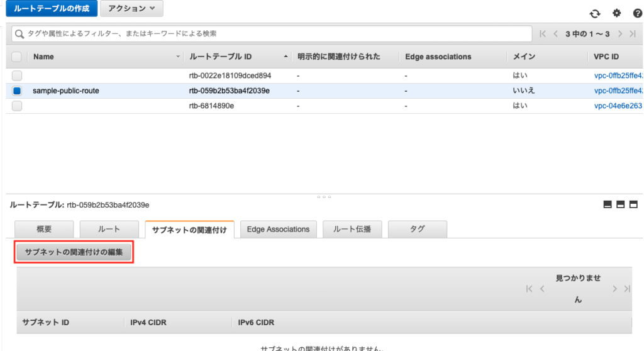Jump to first page of route tables
The width and height of the screenshot is (644, 351).
coord(543,33)
